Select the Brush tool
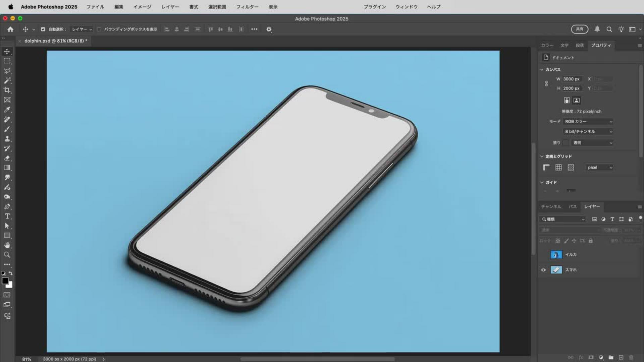 click(7, 129)
